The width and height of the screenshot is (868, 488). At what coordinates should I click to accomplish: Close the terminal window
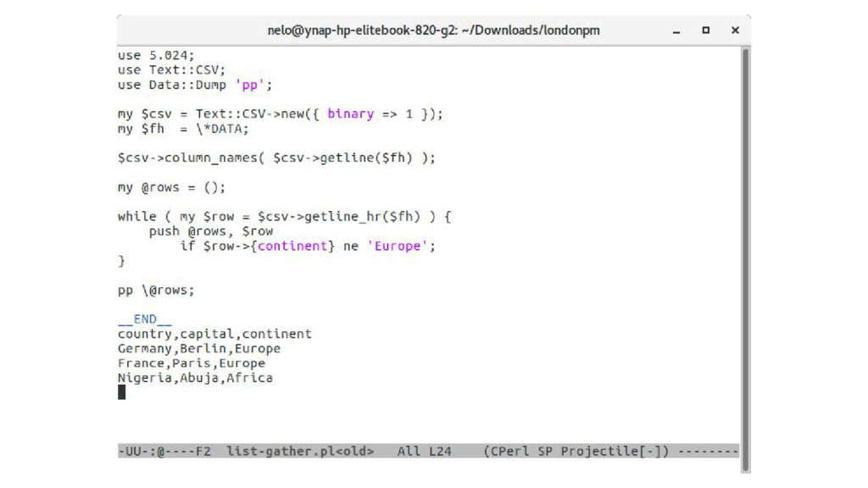735,30
